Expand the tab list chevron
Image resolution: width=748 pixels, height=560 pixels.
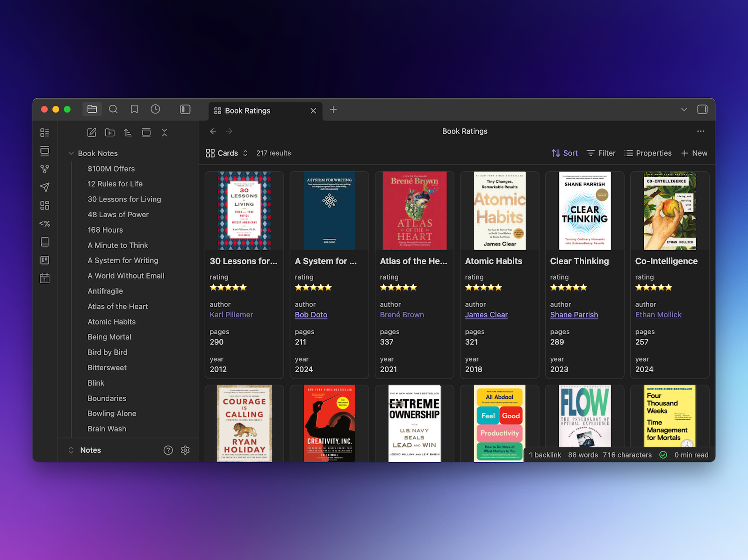tap(684, 109)
